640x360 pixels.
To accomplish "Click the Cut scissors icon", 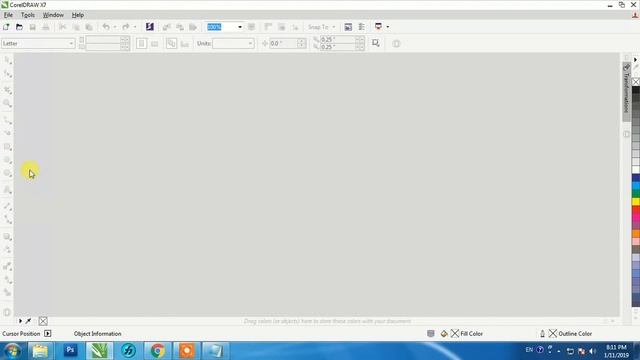I will (62, 27).
